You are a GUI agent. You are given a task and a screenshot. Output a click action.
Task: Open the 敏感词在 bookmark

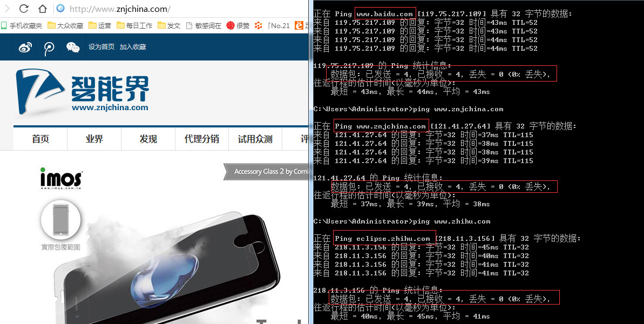coord(204,25)
